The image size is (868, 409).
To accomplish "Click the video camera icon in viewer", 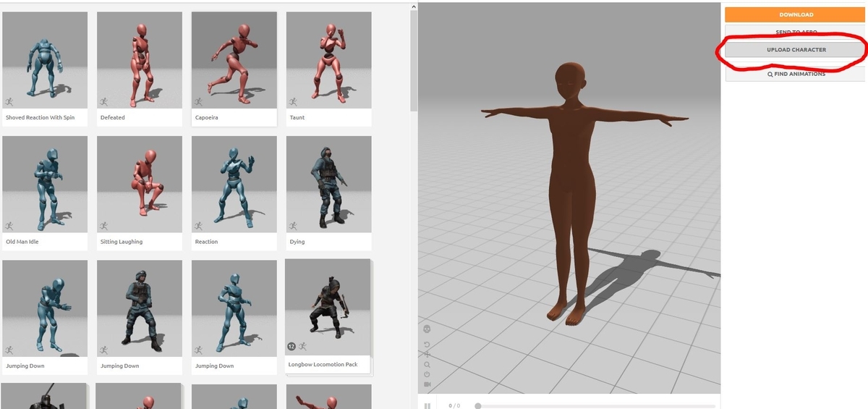I will [x=427, y=384].
